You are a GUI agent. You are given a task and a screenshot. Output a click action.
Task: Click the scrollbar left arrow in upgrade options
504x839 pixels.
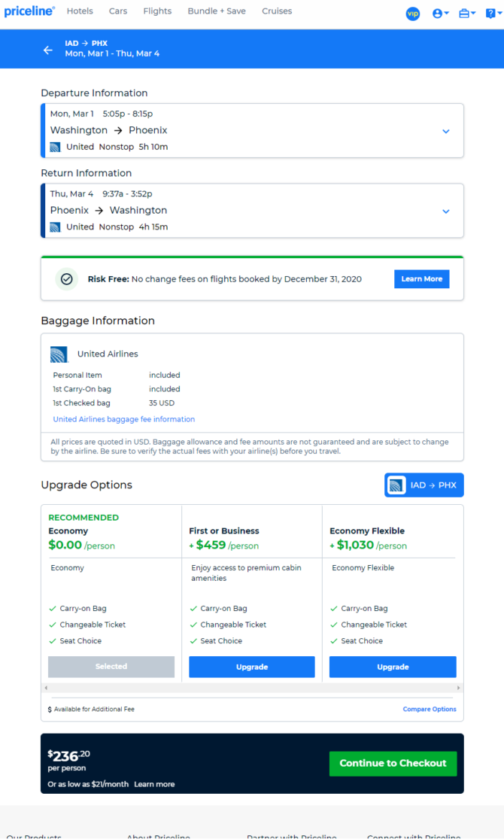[46, 688]
